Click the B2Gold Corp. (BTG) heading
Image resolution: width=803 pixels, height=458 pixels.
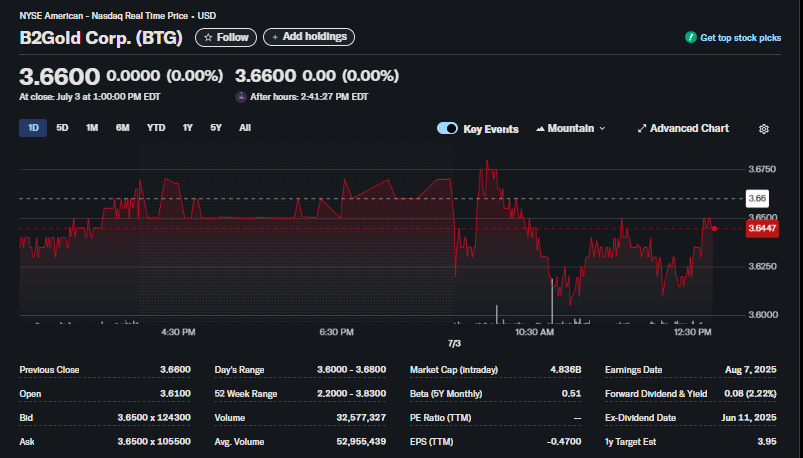(x=101, y=38)
